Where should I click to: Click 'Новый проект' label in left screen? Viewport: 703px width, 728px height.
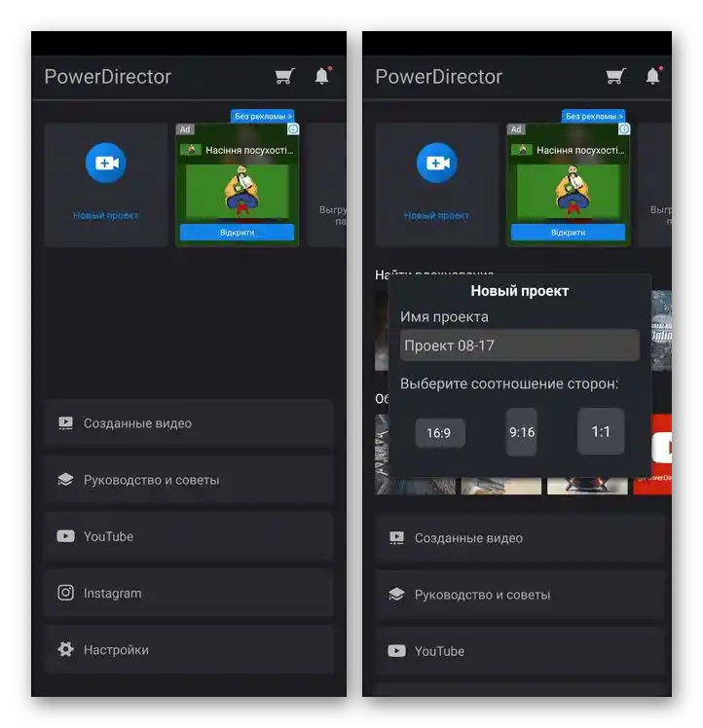[x=106, y=215]
